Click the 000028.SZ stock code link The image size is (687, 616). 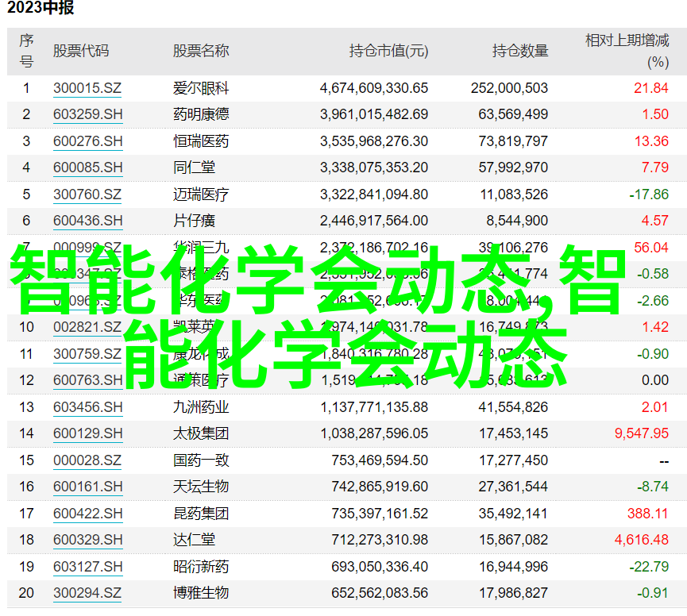pyautogui.click(x=87, y=460)
